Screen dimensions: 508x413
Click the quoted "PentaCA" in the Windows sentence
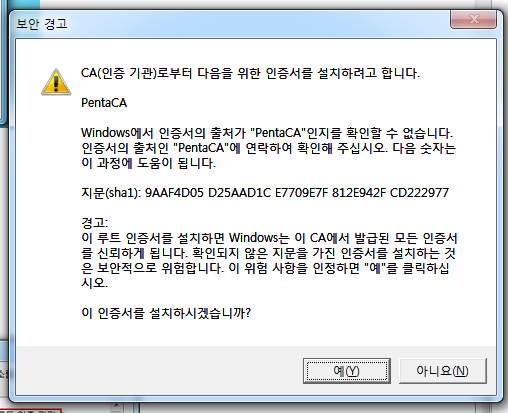278,133
